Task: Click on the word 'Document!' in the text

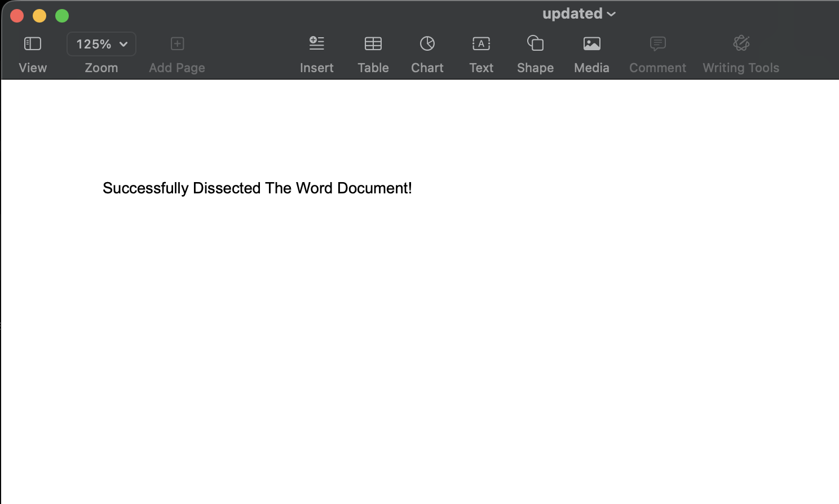Action: [374, 188]
